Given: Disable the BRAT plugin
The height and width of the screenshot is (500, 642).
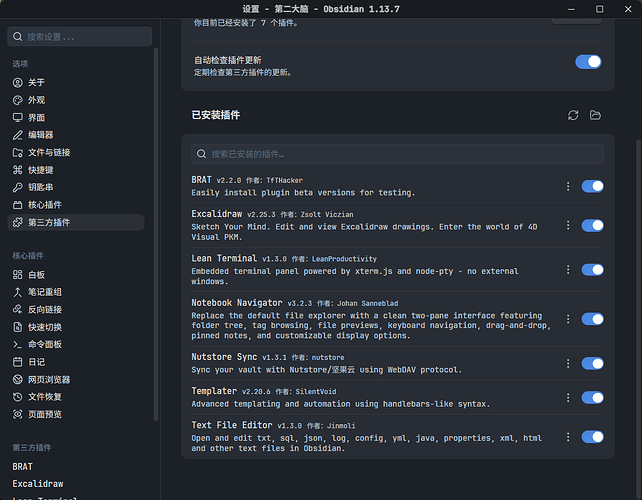Looking at the screenshot, I should click(592, 186).
